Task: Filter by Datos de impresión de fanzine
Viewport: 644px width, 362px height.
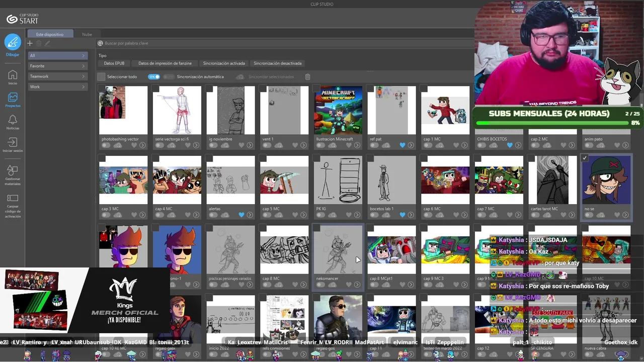Action: pos(165,63)
